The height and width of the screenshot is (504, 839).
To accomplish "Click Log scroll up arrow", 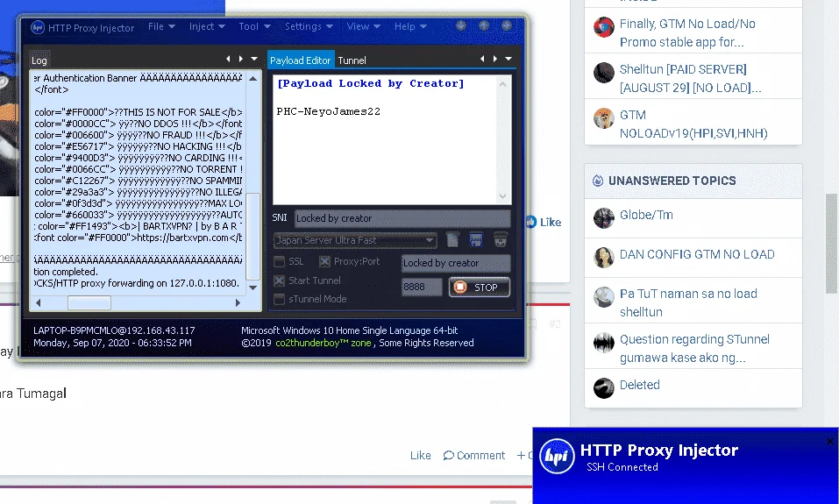I will (x=253, y=79).
